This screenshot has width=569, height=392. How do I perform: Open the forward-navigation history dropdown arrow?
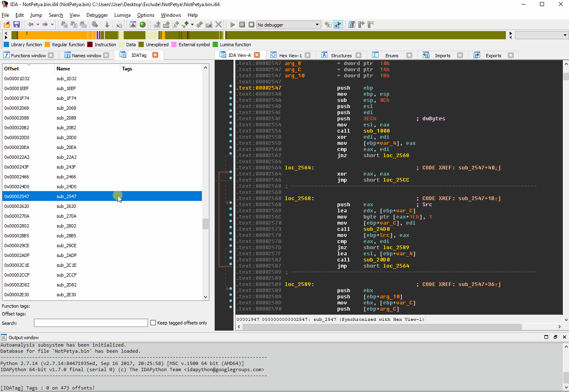click(52, 25)
